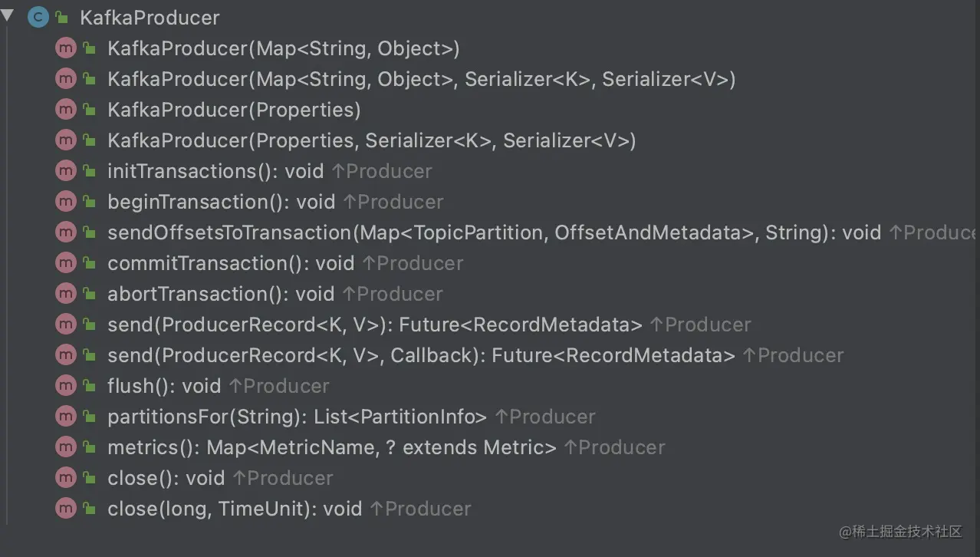Click method icon beside metrics()

pos(66,447)
